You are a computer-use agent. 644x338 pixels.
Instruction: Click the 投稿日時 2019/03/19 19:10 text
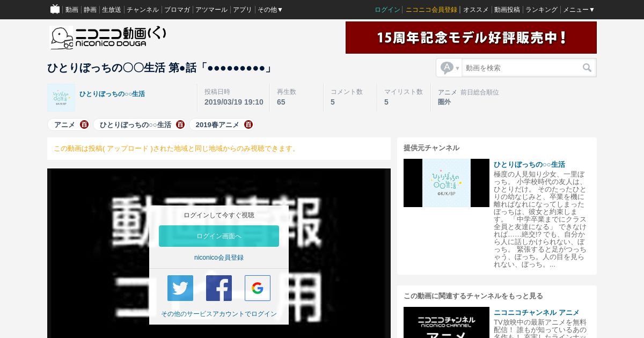click(x=234, y=97)
